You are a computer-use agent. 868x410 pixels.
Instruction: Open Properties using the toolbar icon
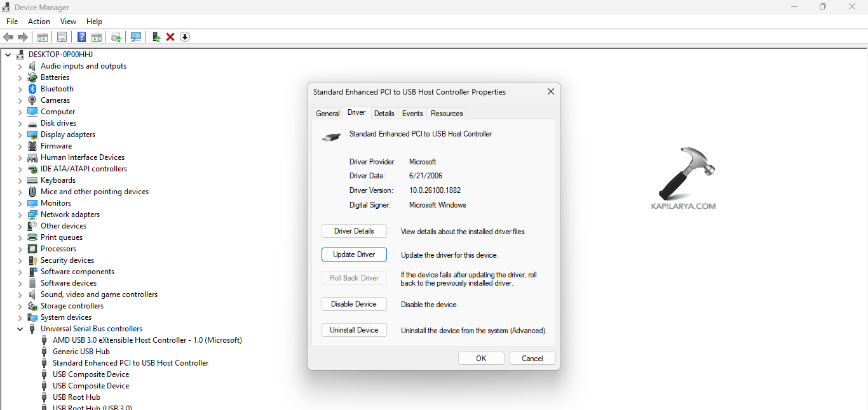tap(62, 37)
